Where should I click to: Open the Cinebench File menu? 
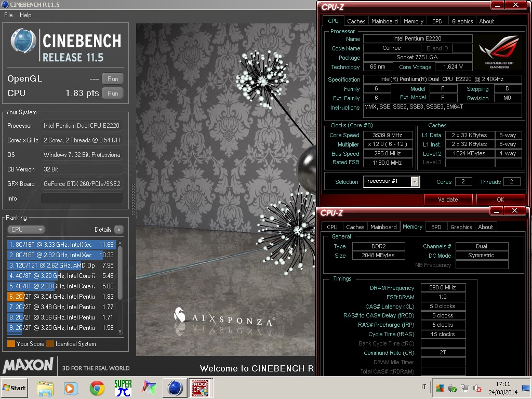(8, 15)
